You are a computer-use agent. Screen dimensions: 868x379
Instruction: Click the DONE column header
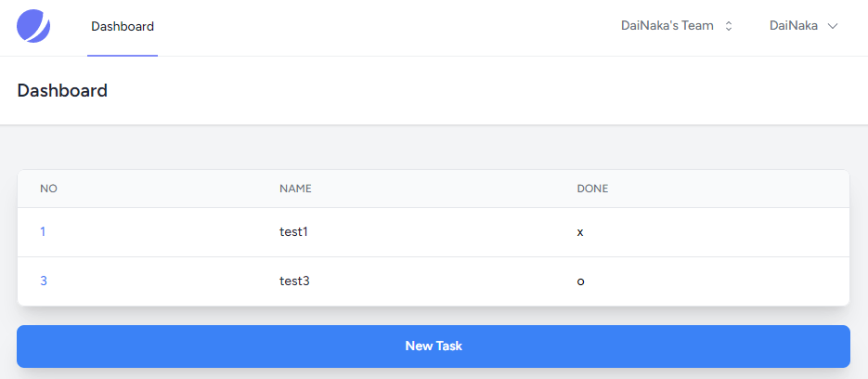tap(592, 189)
